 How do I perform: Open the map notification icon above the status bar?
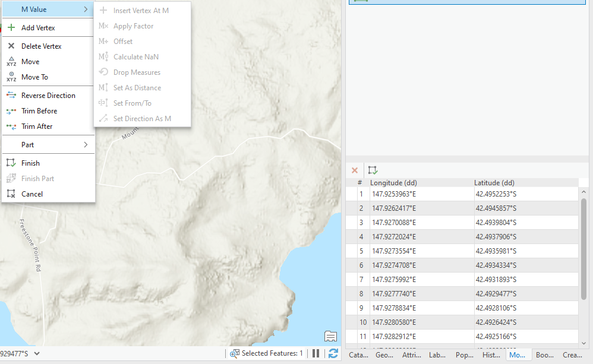pyautogui.click(x=330, y=336)
